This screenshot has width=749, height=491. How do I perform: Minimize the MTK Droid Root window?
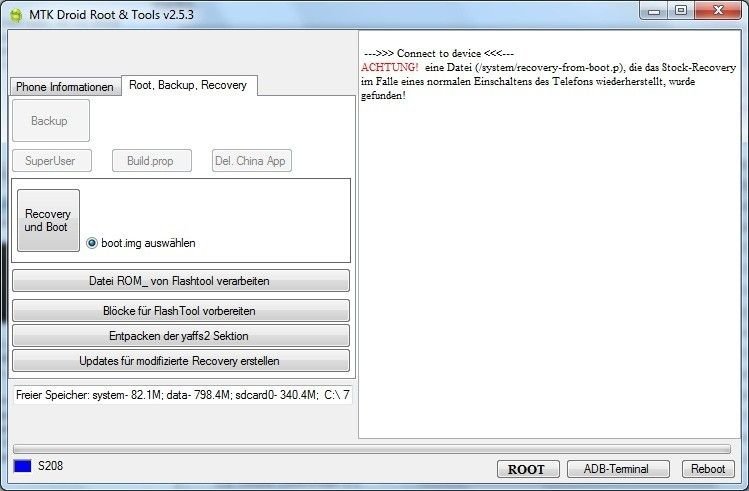coord(654,11)
